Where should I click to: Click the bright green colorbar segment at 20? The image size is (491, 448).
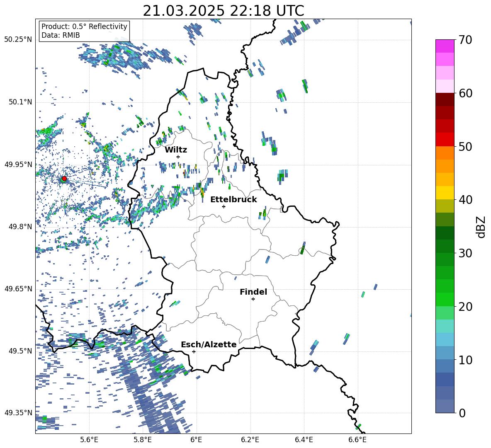click(x=445, y=299)
